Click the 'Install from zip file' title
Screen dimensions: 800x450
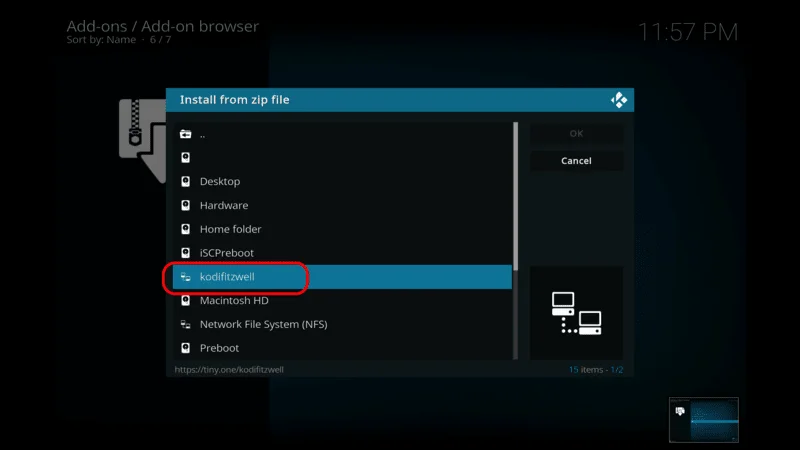tap(235, 99)
